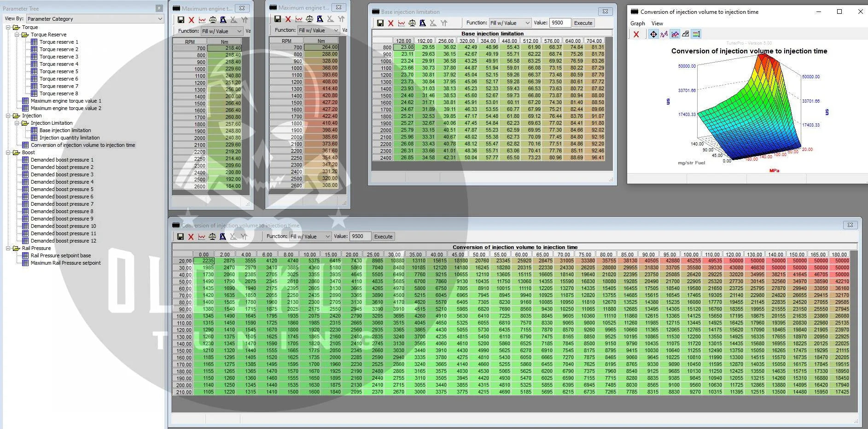Select Torque reserve 1 in parameter tree
This screenshot has height=429, width=868.
click(58, 42)
